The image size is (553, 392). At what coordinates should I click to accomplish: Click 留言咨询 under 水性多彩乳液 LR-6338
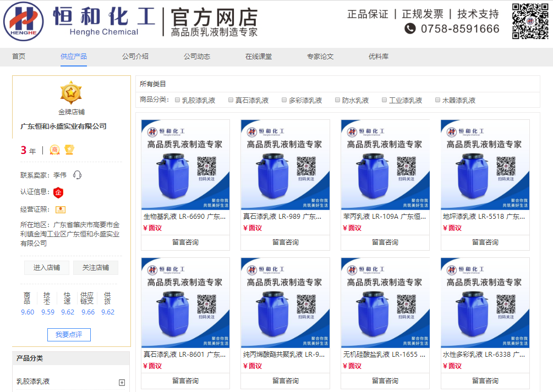[x=485, y=380]
